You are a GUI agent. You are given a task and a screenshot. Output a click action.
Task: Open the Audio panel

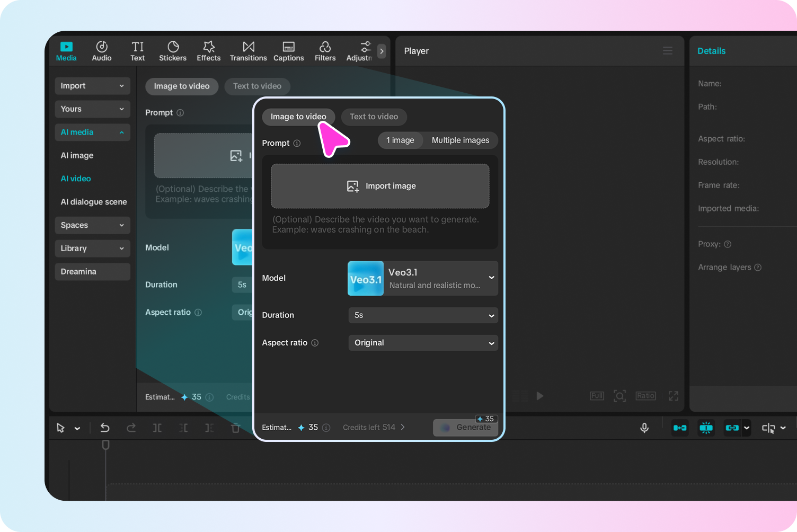coord(101,50)
